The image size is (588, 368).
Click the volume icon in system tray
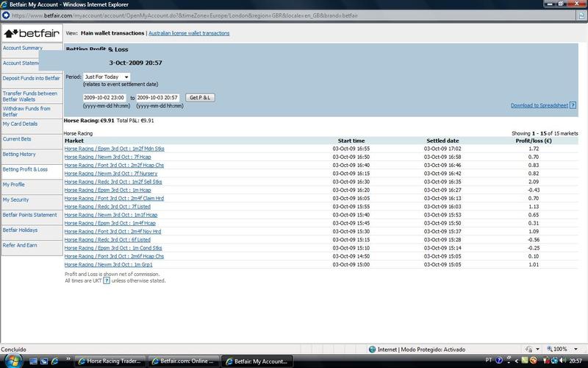point(562,361)
